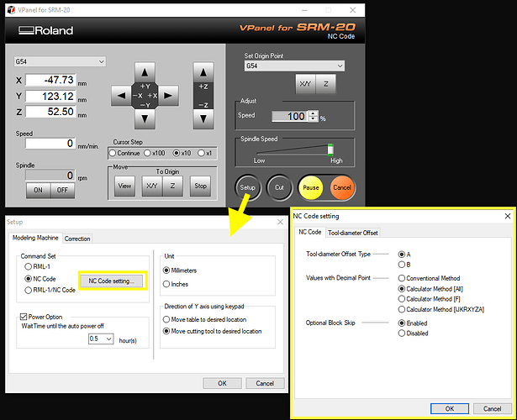Turn spindle OFF
Image resolution: width=517 pixels, height=420 pixels.
pos(62,191)
